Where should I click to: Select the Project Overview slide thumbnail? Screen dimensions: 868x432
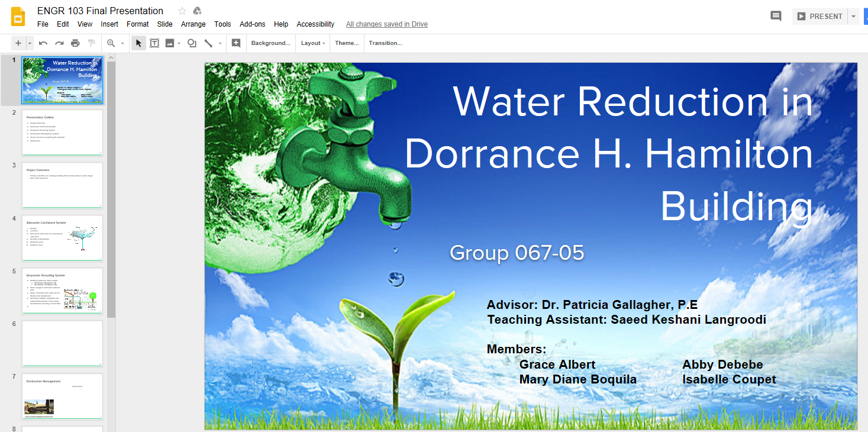point(62,186)
